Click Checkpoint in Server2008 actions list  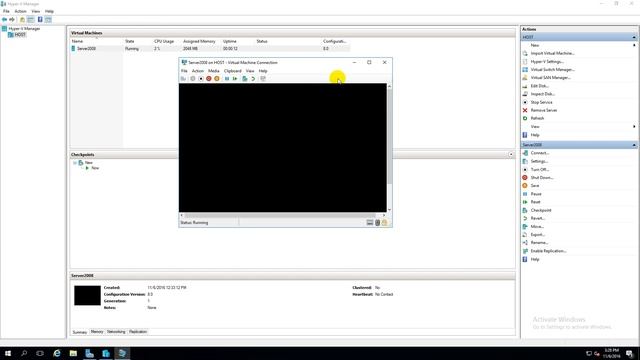(x=541, y=210)
